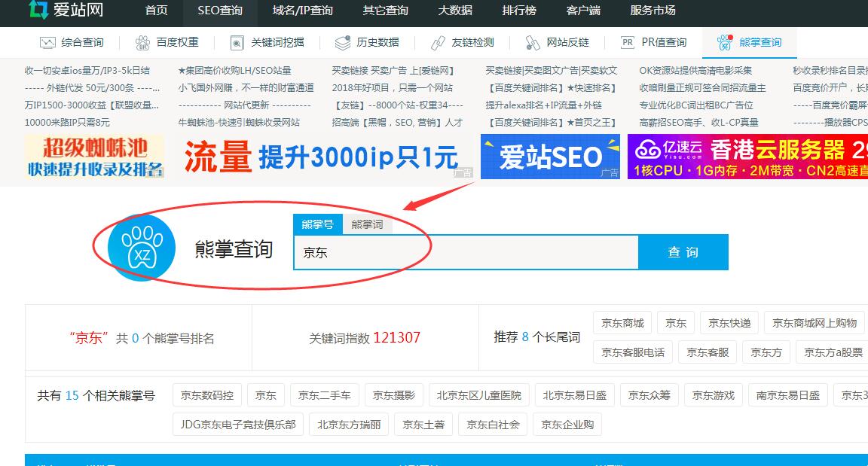Screen dimensions: 868x466
Task: Open the 其它查询 menu
Action: 385,11
